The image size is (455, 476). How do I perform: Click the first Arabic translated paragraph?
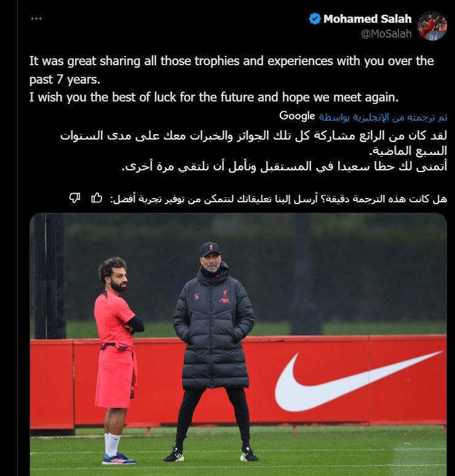(x=253, y=143)
